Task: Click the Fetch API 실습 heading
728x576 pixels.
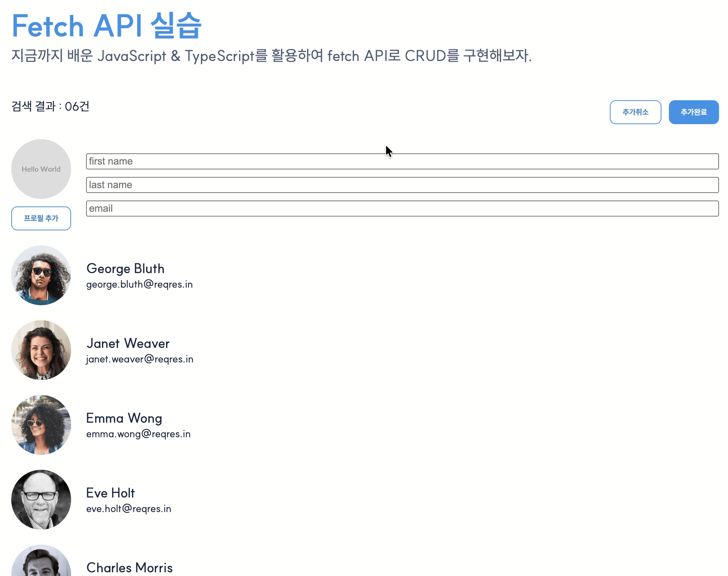Action: pyautogui.click(x=107, y=26)
